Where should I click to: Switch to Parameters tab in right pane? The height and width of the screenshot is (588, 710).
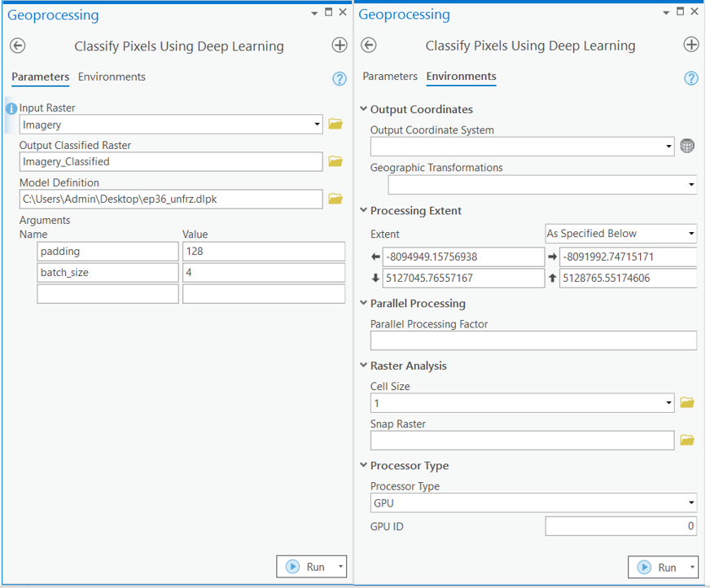pos(390,77)
